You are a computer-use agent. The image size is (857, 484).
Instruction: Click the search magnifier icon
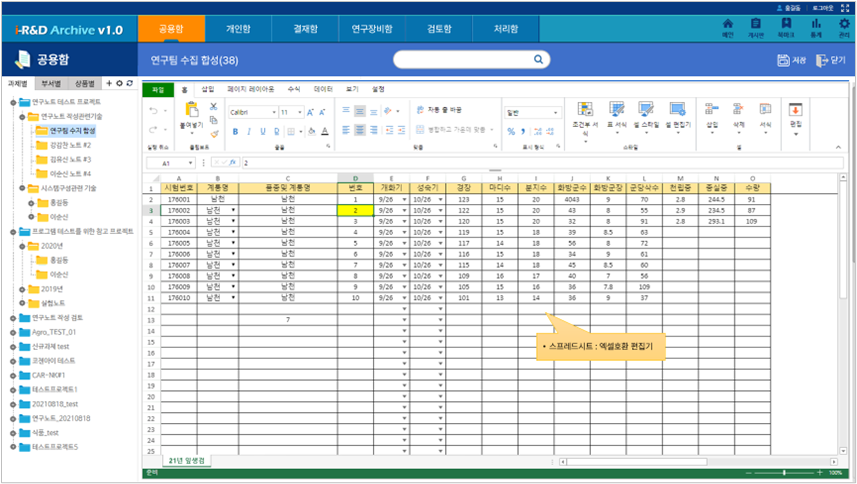point(538,60)
